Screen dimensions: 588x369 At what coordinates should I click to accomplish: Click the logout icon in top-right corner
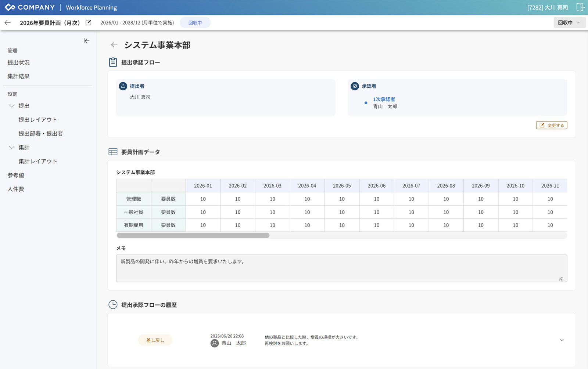click(x=580, y=7)
